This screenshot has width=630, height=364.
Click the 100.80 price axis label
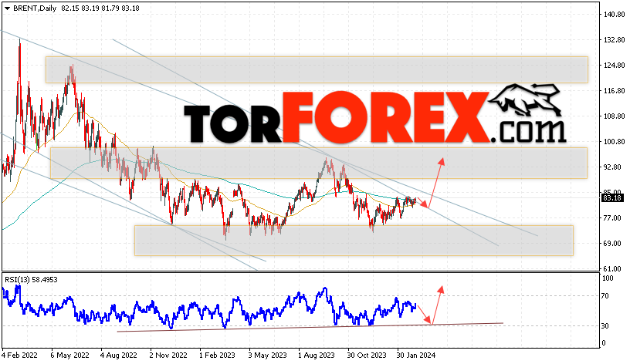click(x=615, y=141)
